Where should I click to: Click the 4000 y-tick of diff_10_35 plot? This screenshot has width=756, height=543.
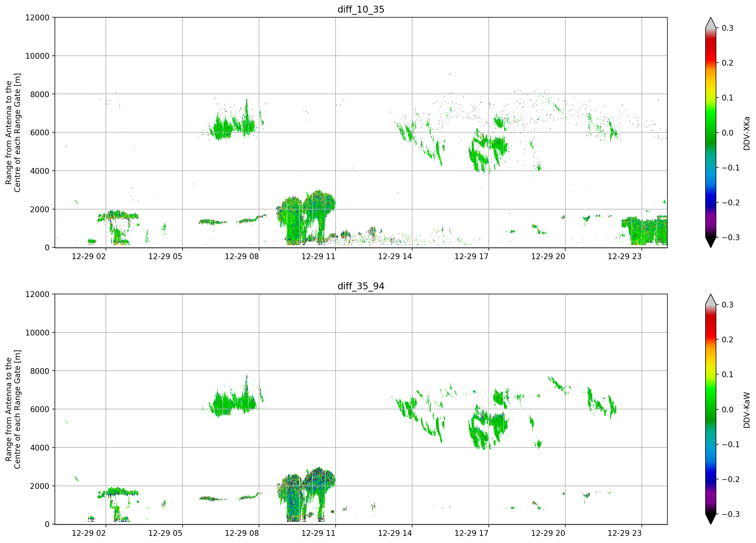[x=40, y=171]
